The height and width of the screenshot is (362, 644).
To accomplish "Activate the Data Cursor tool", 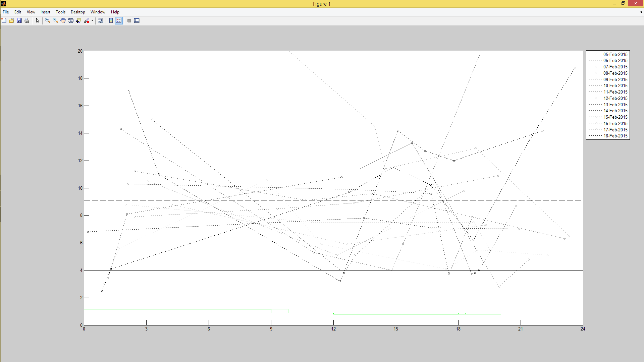I will (78, 21).
